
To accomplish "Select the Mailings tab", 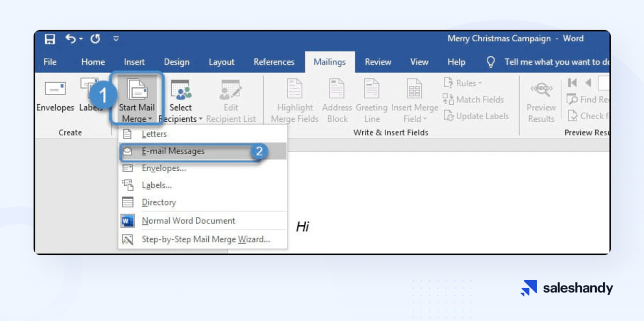I will (330, 62).
